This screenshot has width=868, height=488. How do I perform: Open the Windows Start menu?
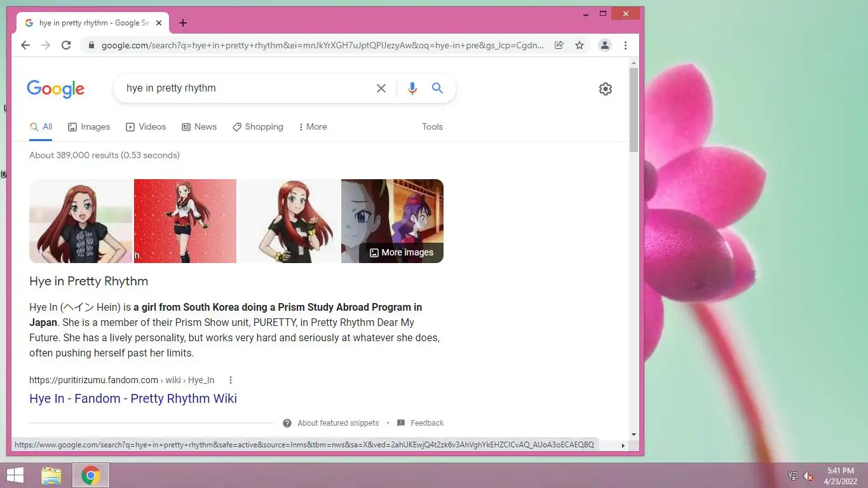click(15, 475)
